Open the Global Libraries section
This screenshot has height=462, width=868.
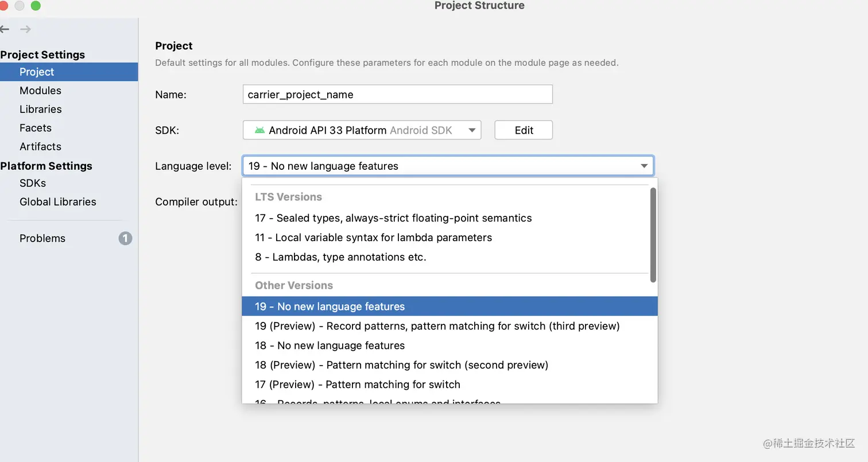click(57, 202)
